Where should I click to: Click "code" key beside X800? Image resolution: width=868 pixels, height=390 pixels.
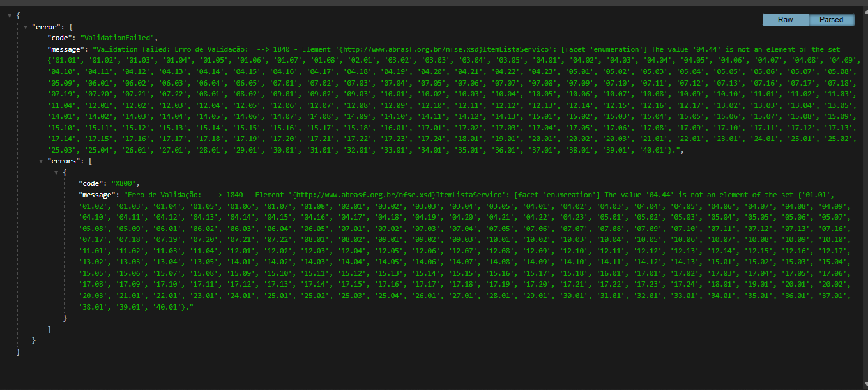(x=91, y=183)
